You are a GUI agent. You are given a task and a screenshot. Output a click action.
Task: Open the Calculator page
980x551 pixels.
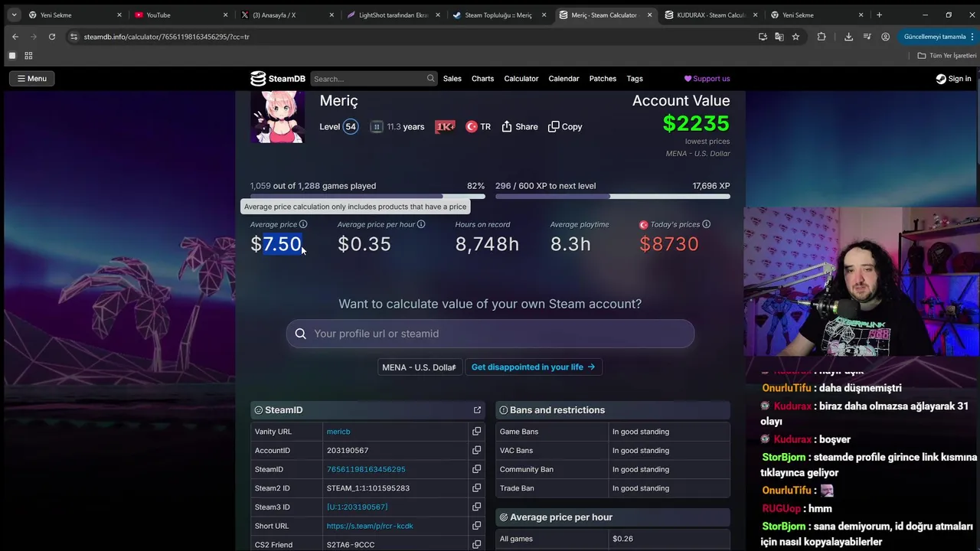pyautogui.click(x=521, y=79)
